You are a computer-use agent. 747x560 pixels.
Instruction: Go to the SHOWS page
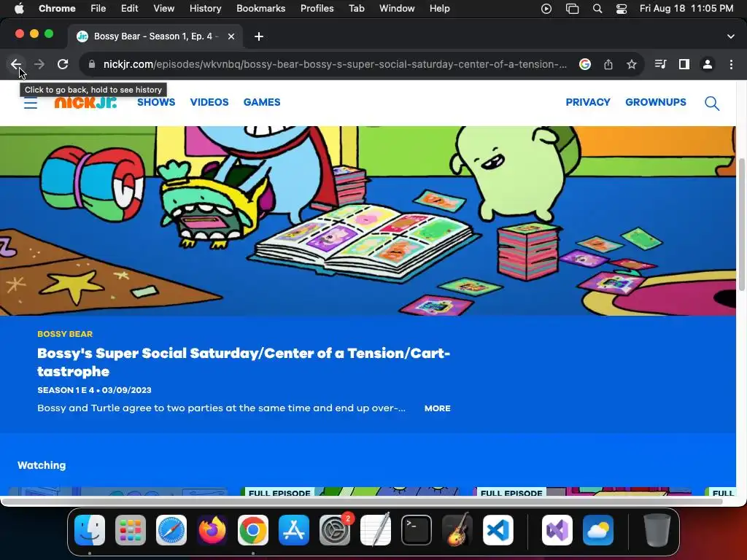coord(156,102)
